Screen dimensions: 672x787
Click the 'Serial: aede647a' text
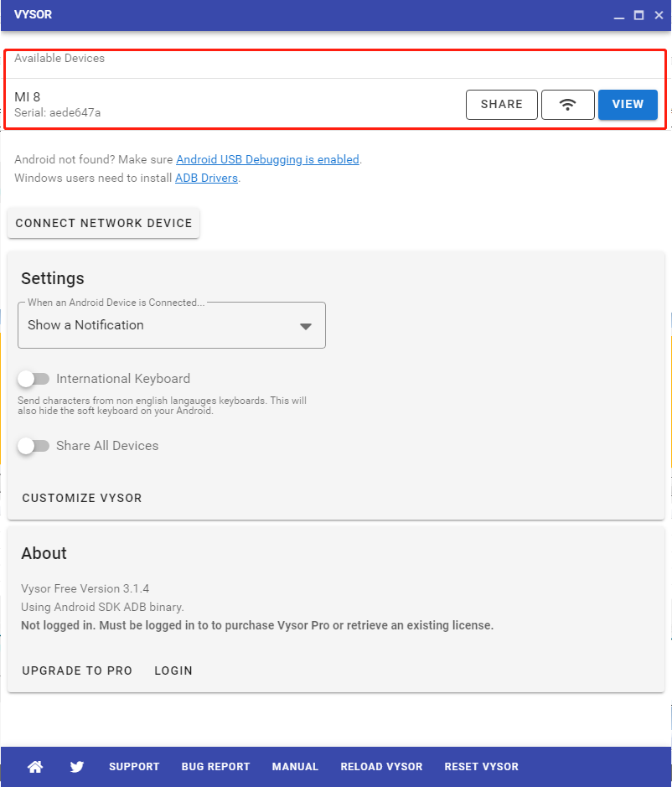tap(57, 112)
